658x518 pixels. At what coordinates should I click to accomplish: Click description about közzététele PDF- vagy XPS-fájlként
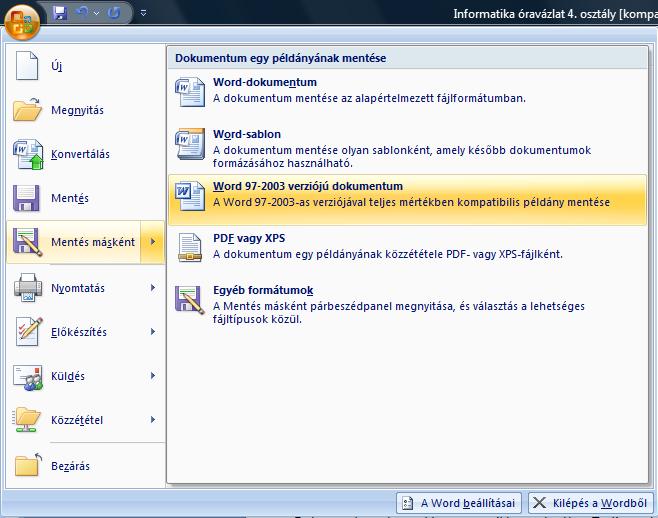point(388,254)
